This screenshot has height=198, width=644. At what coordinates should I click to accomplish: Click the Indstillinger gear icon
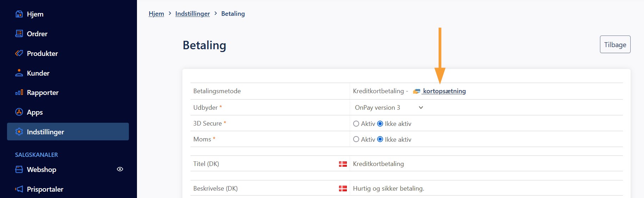19,132
